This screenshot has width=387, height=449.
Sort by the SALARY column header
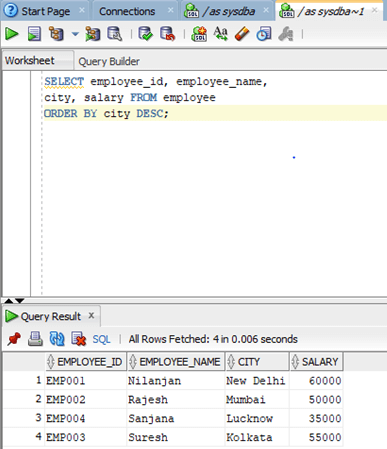click(316, 362)
